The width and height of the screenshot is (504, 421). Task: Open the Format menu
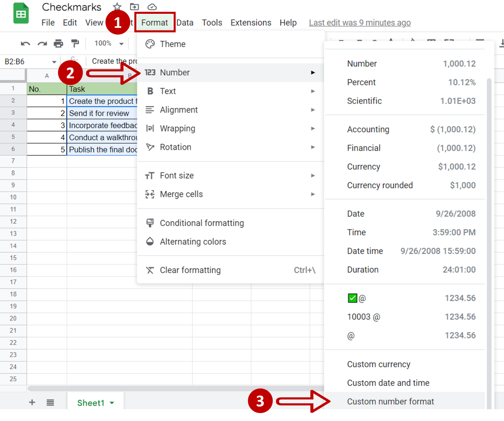[x=155, y=23]
